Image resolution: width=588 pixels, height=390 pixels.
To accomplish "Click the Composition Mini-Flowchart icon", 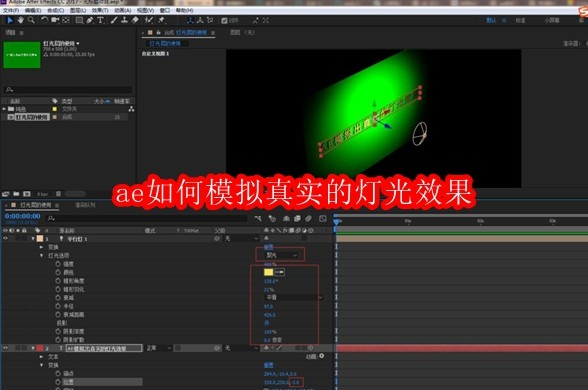I will coord(258,218).
